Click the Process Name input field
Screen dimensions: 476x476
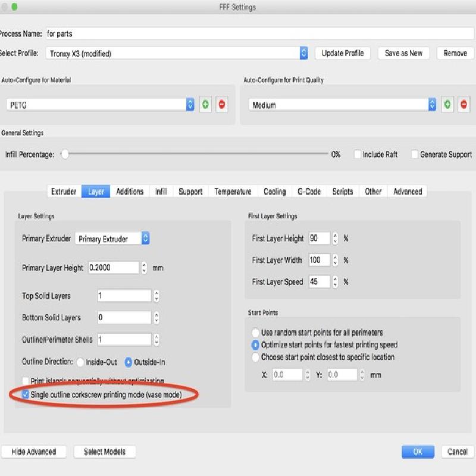(260, 33)
